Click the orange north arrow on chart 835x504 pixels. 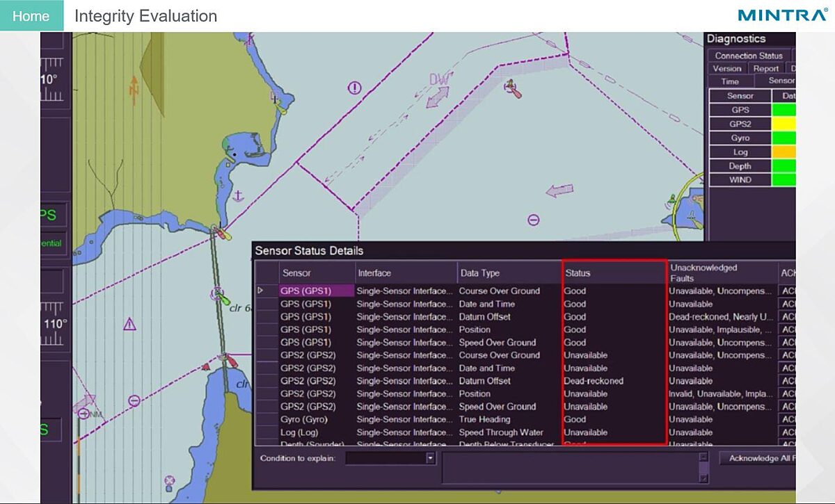click(x=134, y=89)
